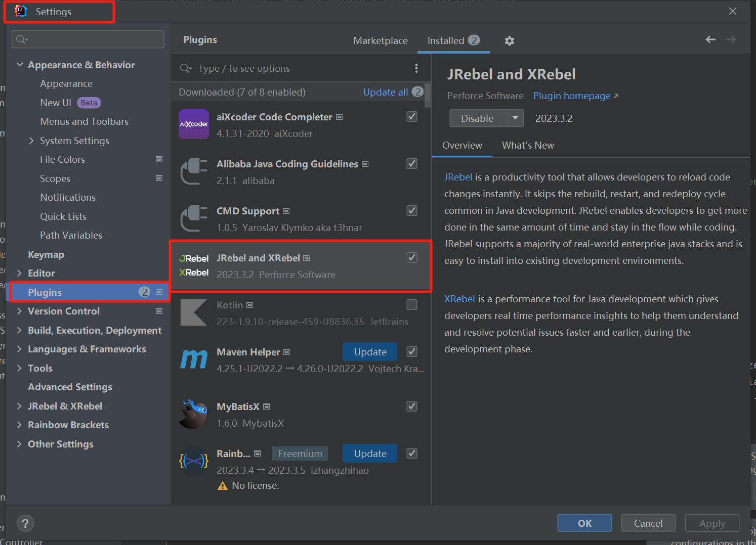
Task: Expand the System Settings node
Action: point(31,141)
